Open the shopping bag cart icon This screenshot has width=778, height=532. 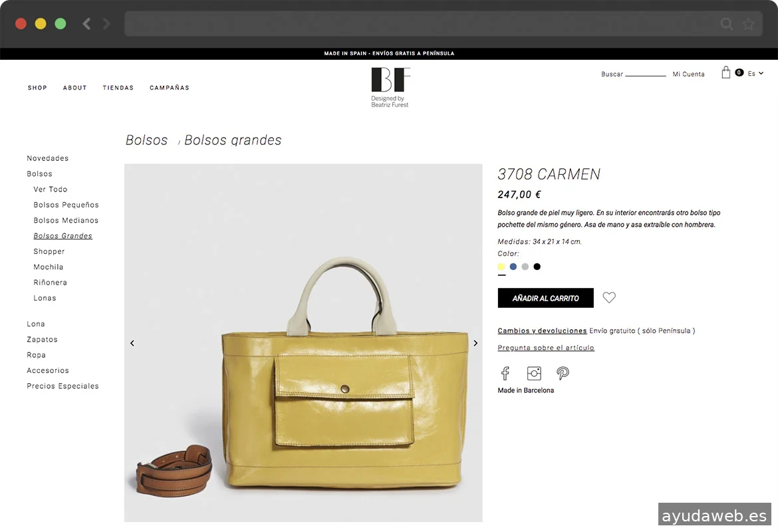pyautogui.click(x=726, y=72)
